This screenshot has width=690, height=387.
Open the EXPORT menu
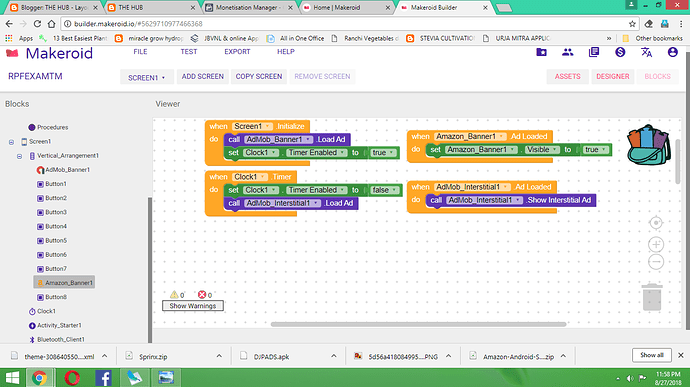coord(237,52)
